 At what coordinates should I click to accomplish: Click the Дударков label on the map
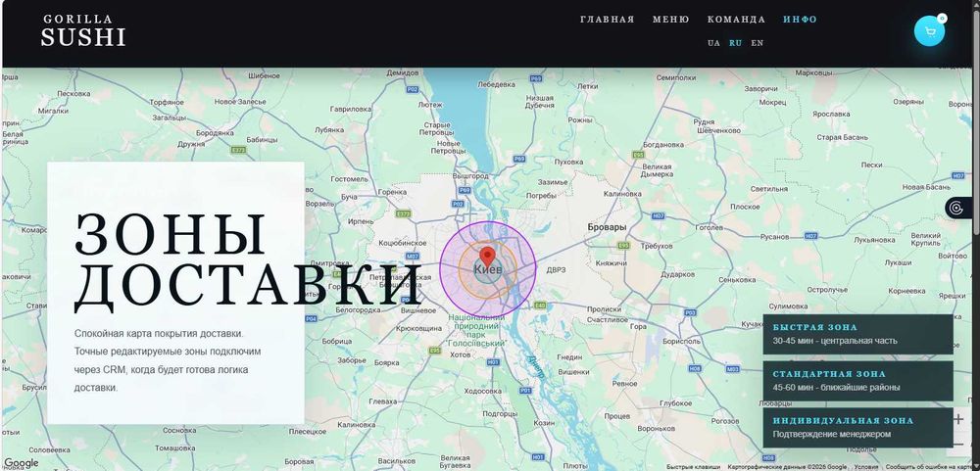tap(677, 273)
